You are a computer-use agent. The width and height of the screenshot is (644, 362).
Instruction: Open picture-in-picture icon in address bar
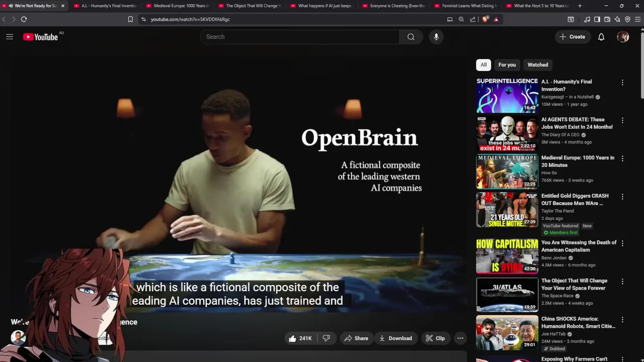pos(450,19)
